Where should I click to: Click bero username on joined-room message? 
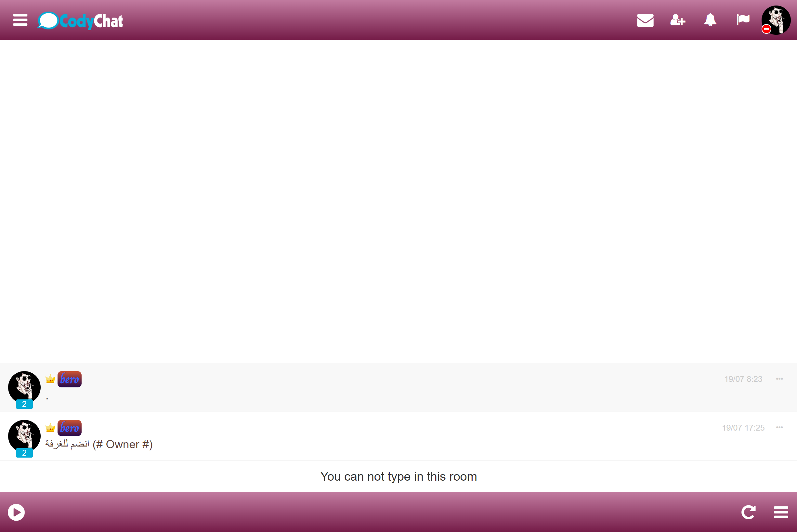pos(70,428)
